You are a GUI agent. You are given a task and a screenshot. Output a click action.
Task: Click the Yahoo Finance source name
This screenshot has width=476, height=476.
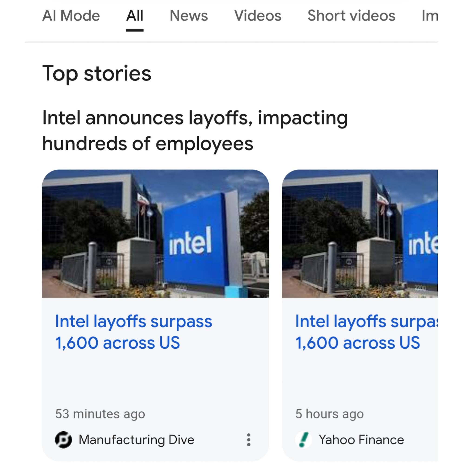[x=361, y=440]
